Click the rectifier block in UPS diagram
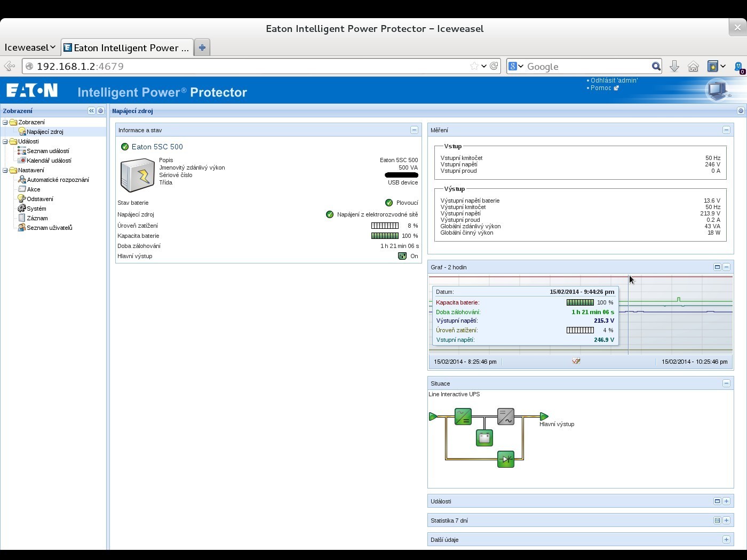Viewport: 747px width, 560px height. click(x=463, y=417)
